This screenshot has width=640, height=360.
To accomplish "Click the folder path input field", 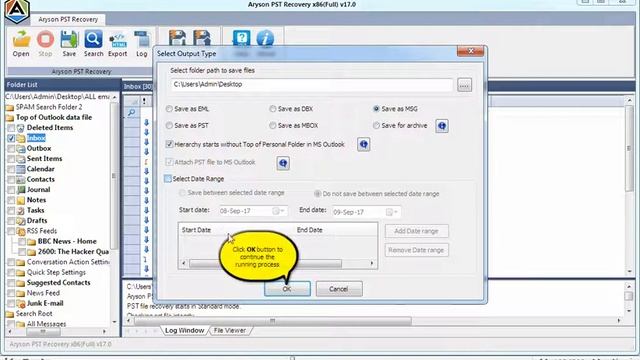I will [311, 84].
